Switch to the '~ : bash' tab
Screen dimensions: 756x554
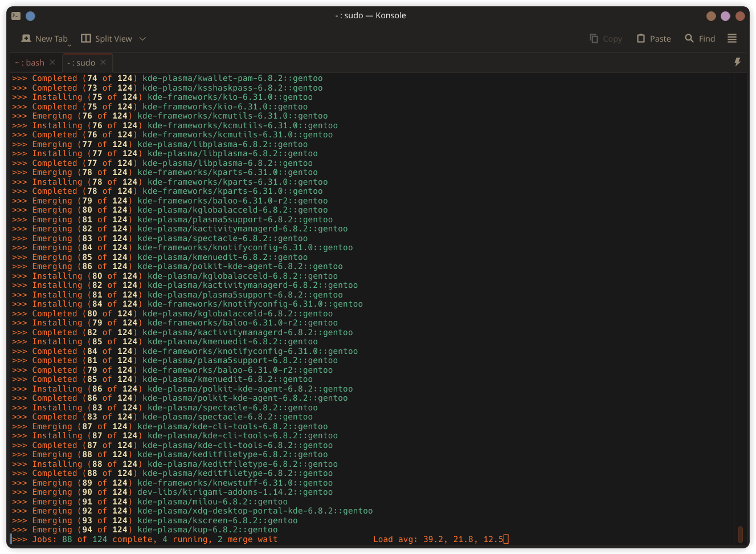point(30,63)
